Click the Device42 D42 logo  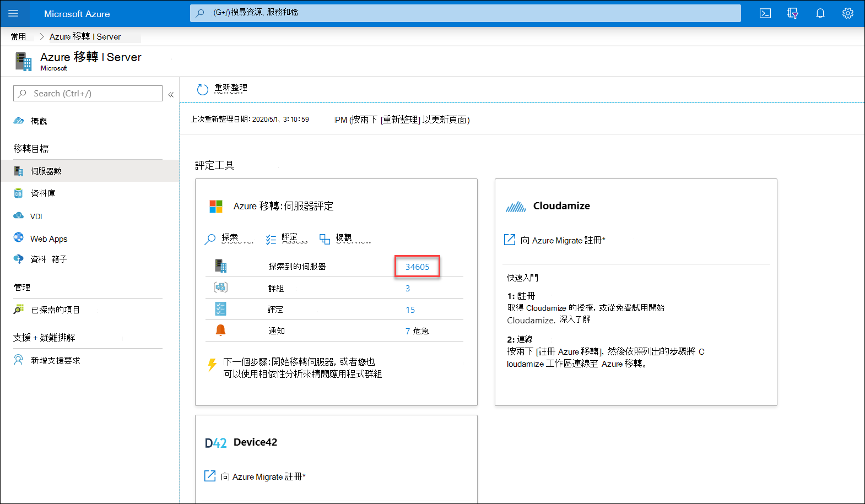[x=215, y=443]
